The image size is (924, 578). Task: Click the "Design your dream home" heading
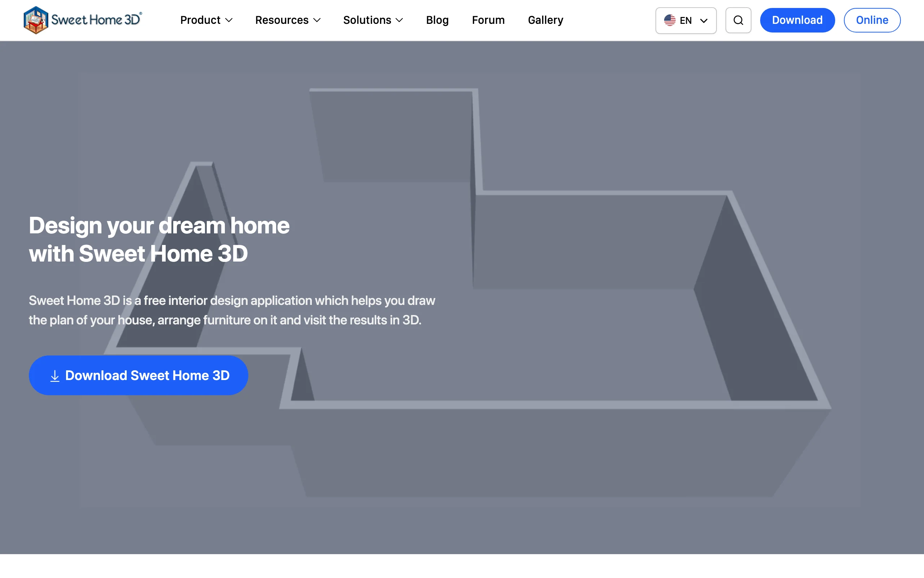click(159, 239)
